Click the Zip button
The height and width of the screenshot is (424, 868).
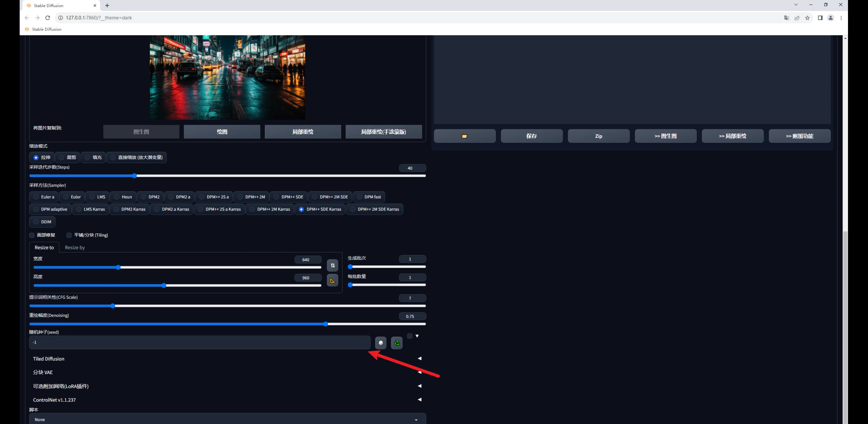tap(598, 136)
